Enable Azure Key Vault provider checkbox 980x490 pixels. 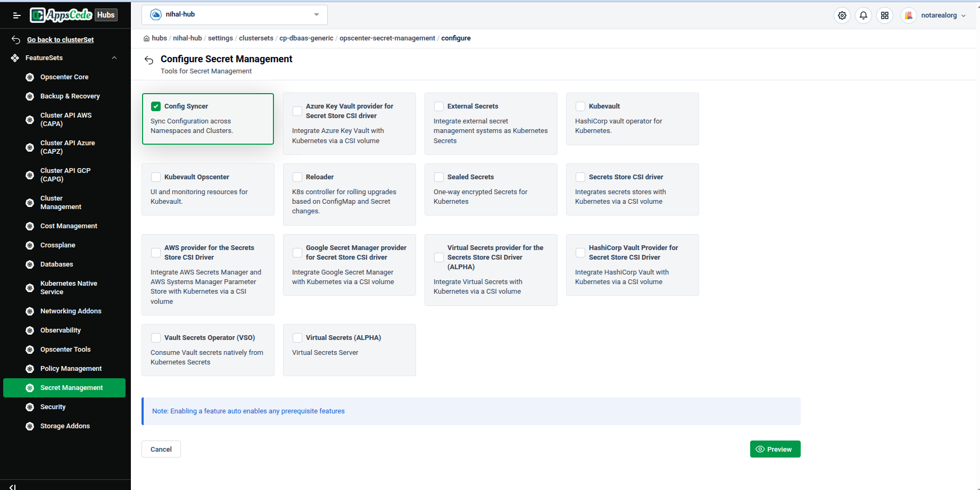click(297, 111)
